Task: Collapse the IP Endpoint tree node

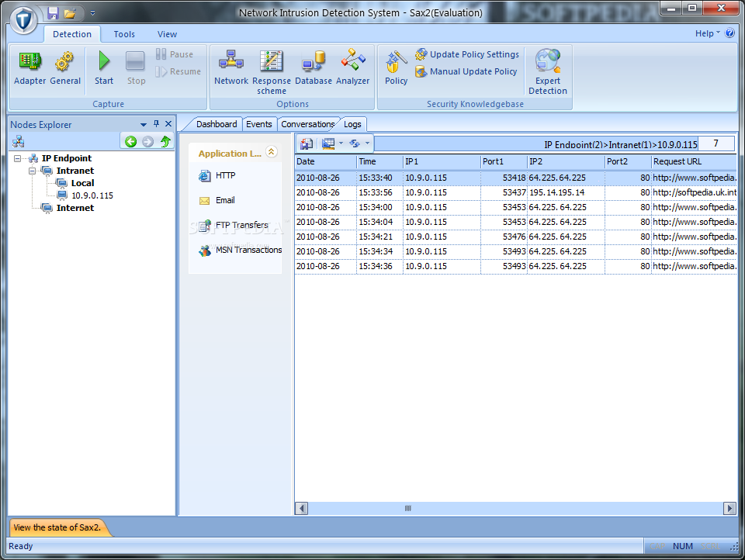Action: 18,158
